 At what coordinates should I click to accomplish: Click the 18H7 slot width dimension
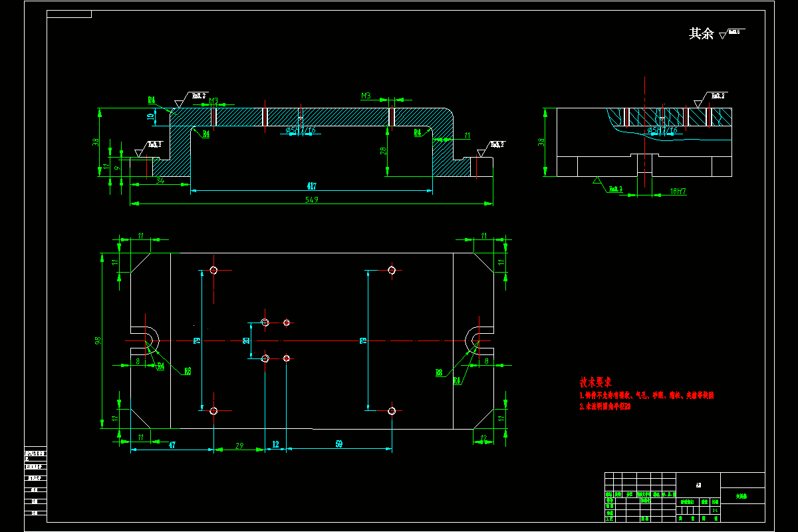[x=678, y=192]
